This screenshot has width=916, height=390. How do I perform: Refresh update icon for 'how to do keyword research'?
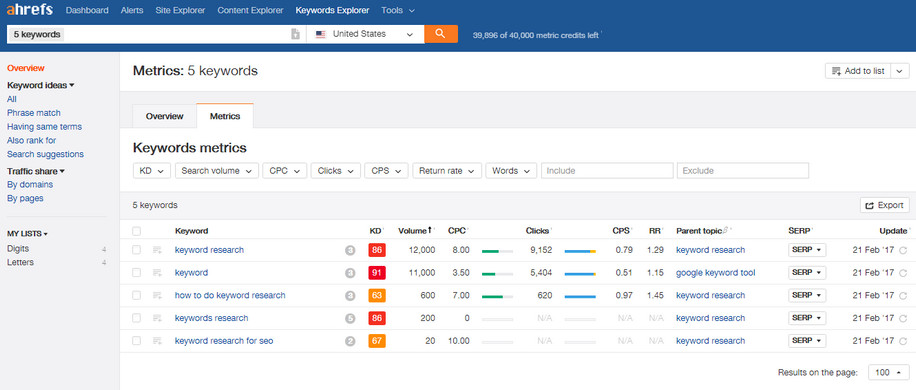pos(903,296)
